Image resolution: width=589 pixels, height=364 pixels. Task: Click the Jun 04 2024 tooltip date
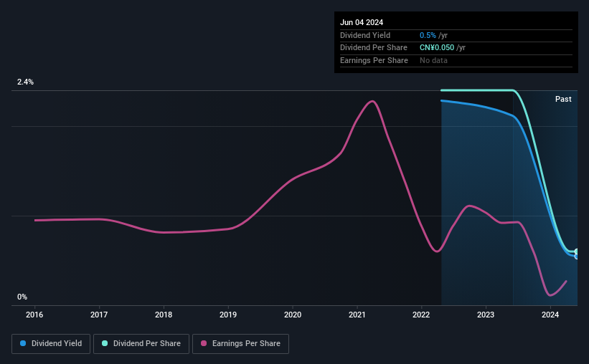coord(362,22)
